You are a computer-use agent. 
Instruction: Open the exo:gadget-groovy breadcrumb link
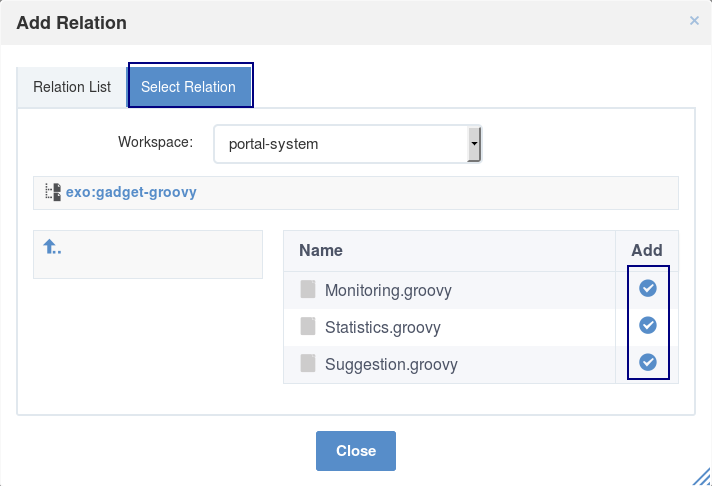(131, 192)
